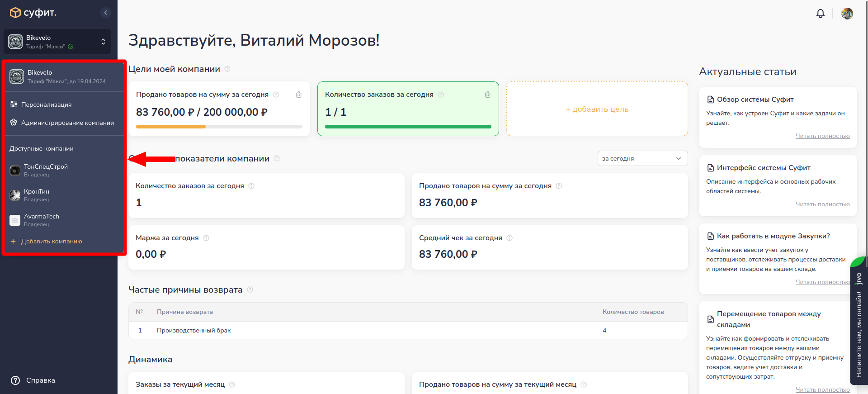Viewport: 868px width, 394px height.
Task: Open the Напишите нам, мы онлайн chat widget
Action: (859, 321)
